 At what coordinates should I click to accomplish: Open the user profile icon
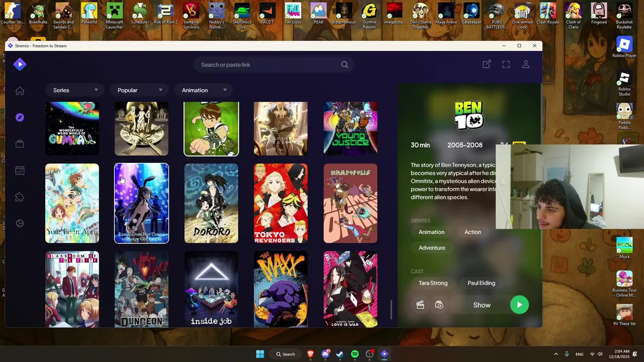(526, 64)
